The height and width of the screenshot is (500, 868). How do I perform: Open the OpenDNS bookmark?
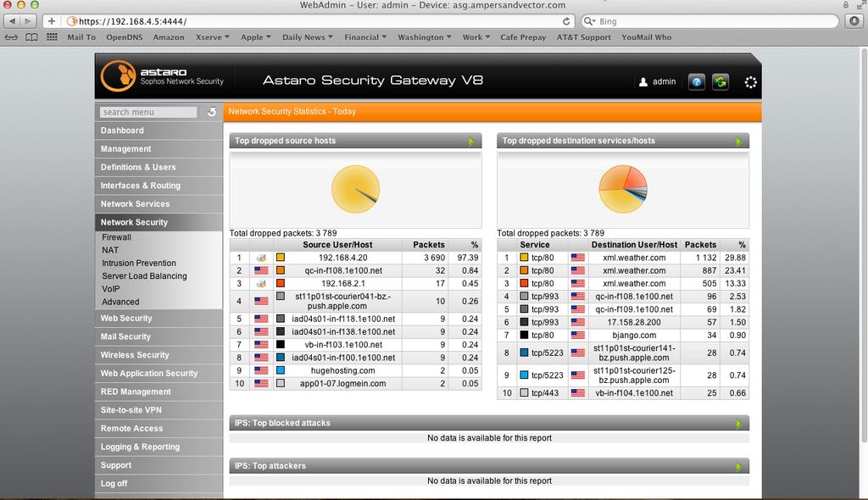[x=125, y=37]
